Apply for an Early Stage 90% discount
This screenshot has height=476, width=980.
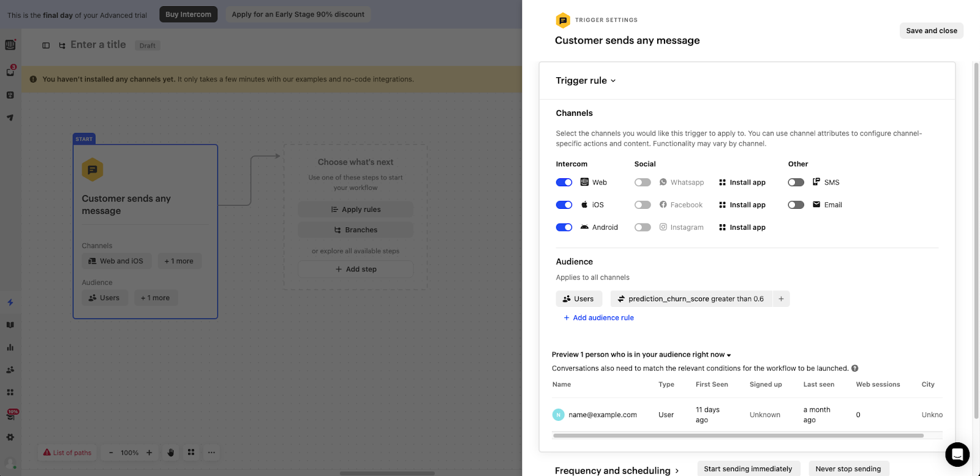(298, 14)
